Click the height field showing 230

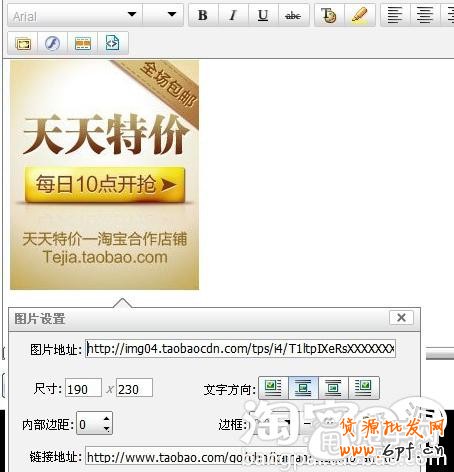pyautogui.click(x=134, y=388)
